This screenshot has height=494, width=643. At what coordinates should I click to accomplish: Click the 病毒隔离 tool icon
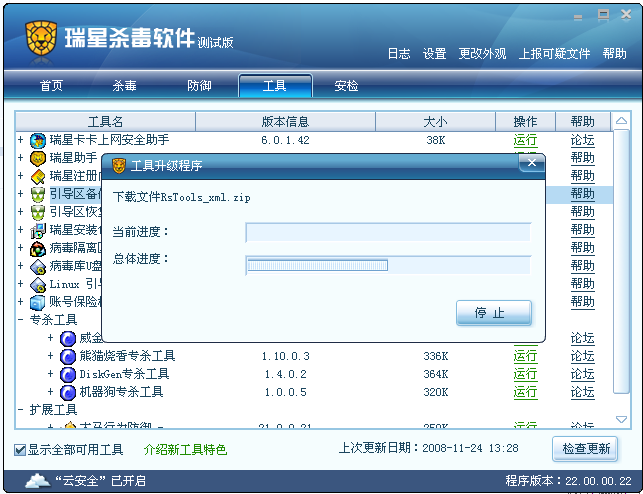pos(38,249)
